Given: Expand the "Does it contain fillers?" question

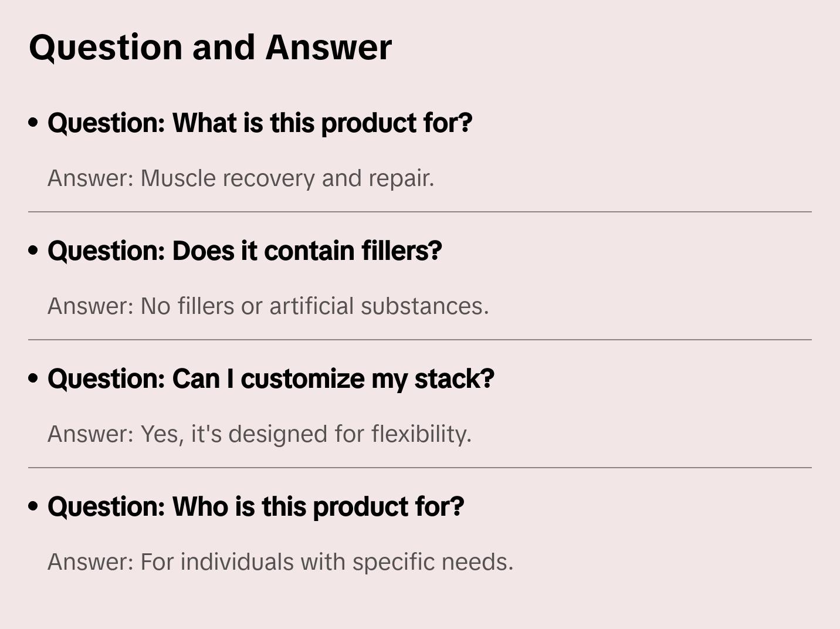Looking at the screenshot, I should coord(245,251).
